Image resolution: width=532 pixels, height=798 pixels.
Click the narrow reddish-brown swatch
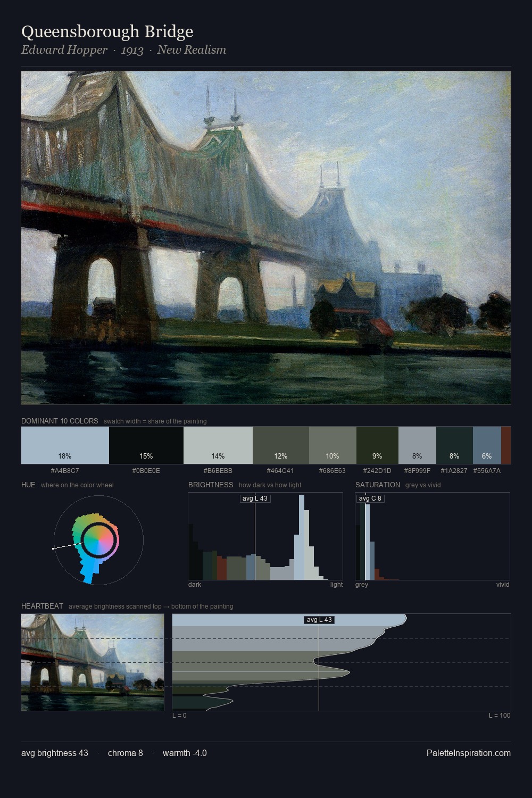coord(506,445)
